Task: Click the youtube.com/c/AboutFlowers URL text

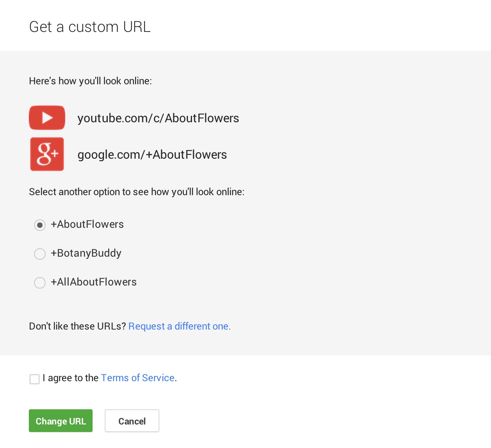Action: tap(158, 118)
